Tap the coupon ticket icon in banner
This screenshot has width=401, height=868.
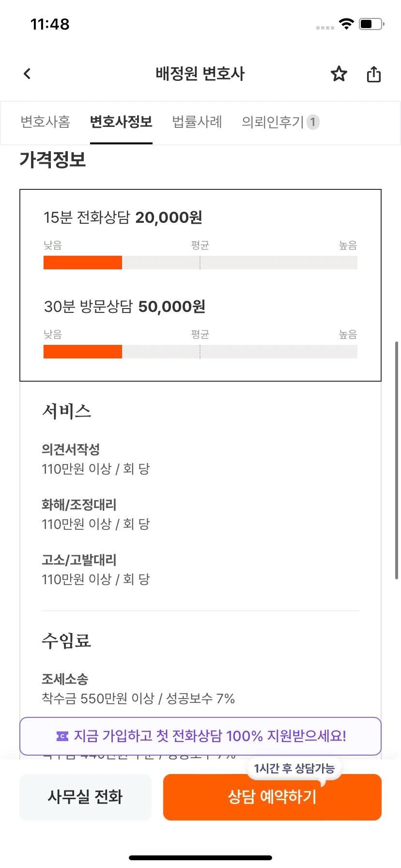(62, 736)
